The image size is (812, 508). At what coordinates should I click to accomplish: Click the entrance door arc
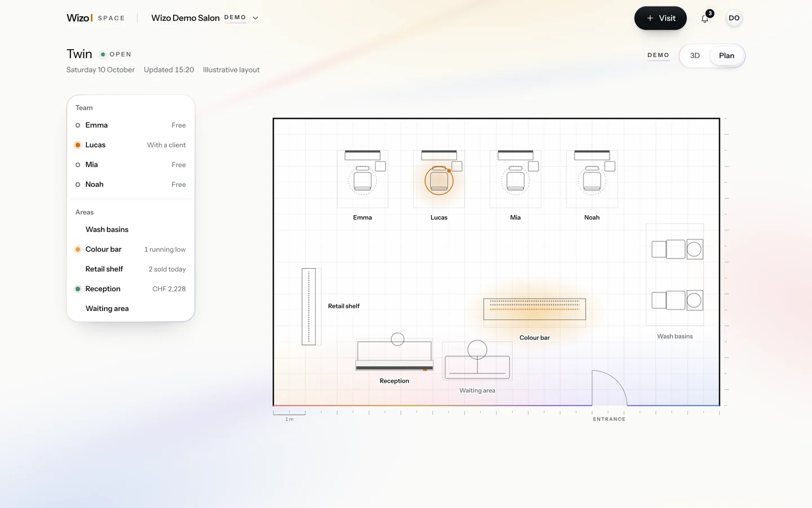point(610,388)
